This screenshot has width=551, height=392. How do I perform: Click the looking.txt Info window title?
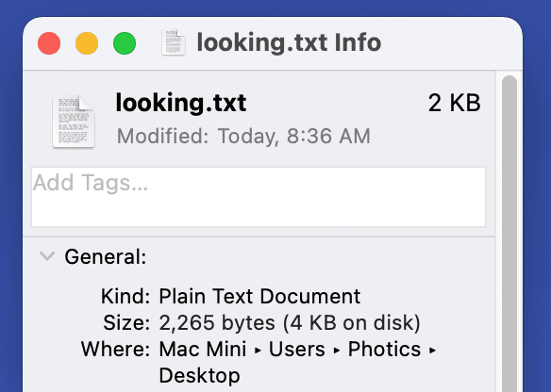[289, 42]
